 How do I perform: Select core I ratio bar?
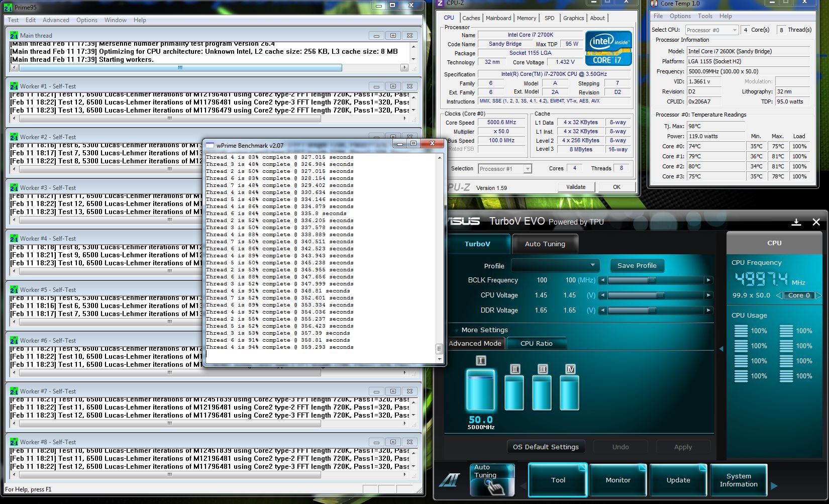[x=481, y=390]
